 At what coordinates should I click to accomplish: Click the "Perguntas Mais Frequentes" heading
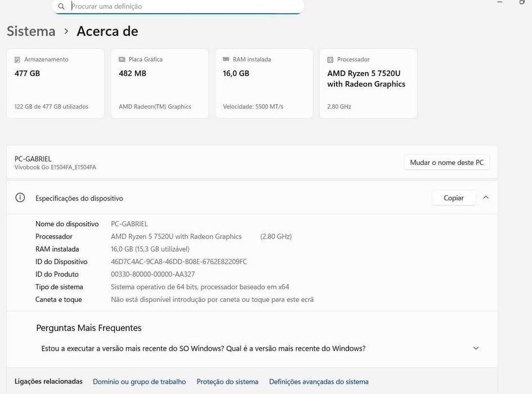[89, 328]
